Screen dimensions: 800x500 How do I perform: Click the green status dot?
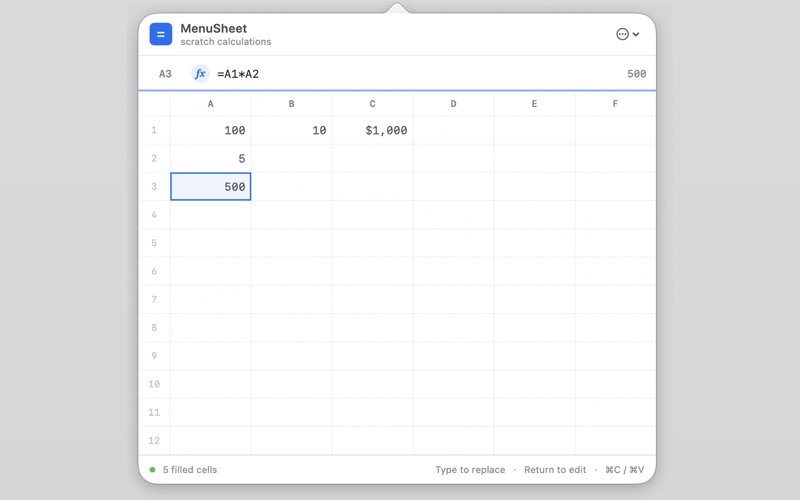point(152,469)
